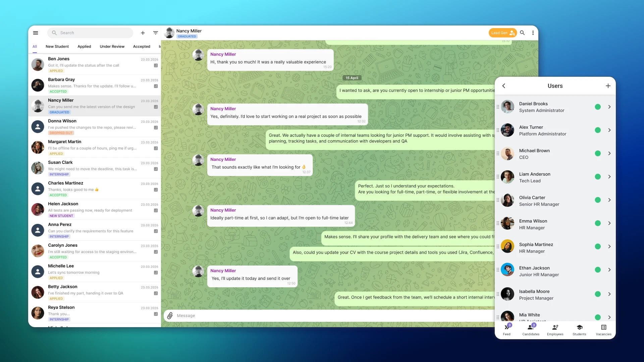Click the attachment paperclip icon
This screenshot has width=644, height=362.
170,316
